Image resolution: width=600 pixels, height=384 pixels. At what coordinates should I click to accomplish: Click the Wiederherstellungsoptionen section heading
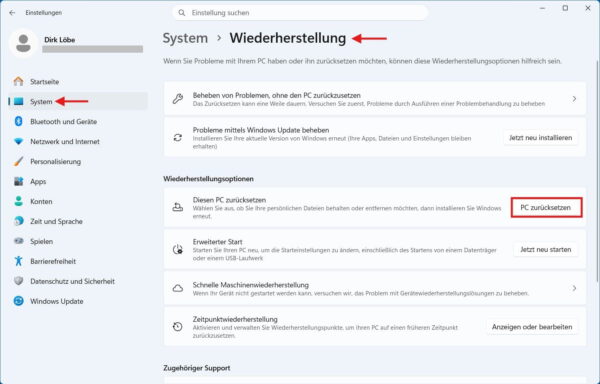pyautogui.click(x=208, y=179)
